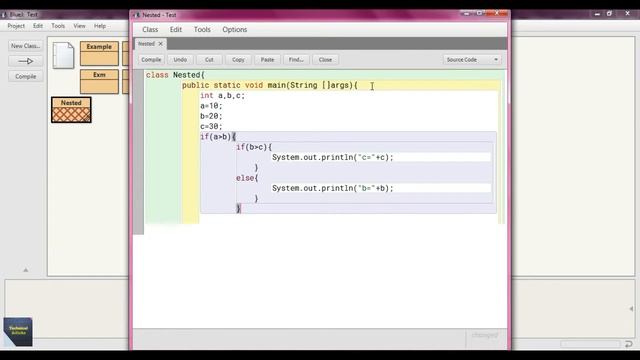
Task: Click the highlighted closing brace of outer if
Action: (239, 209)
